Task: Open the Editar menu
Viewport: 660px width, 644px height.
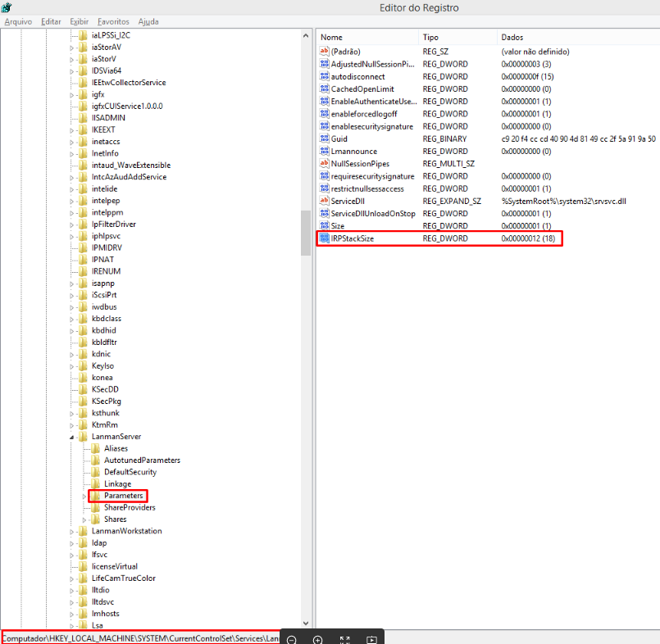Action: pos(51,21)
